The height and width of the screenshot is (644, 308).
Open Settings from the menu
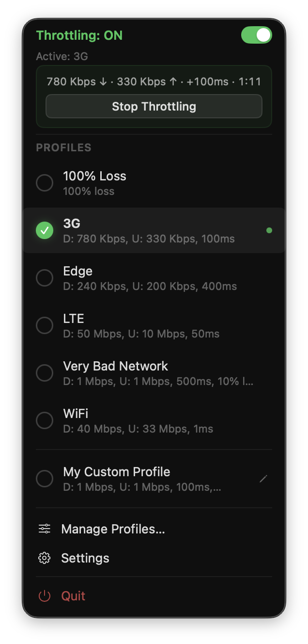point(85,558)
